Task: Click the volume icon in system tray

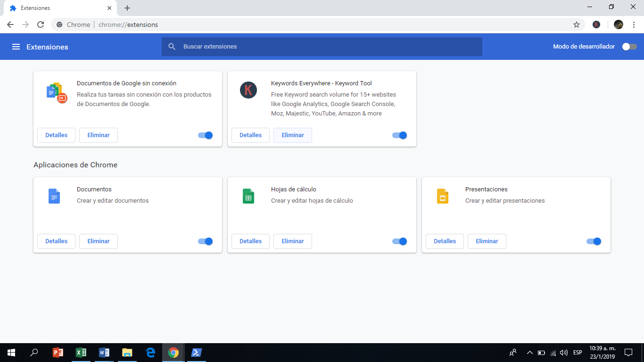Action: [x=564, y=353]
